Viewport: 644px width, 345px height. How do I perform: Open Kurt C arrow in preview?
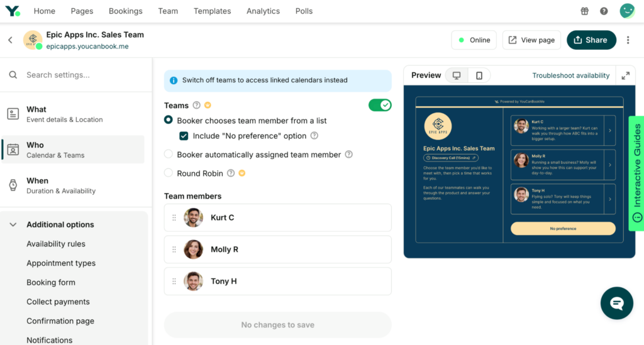pos(610,131)
